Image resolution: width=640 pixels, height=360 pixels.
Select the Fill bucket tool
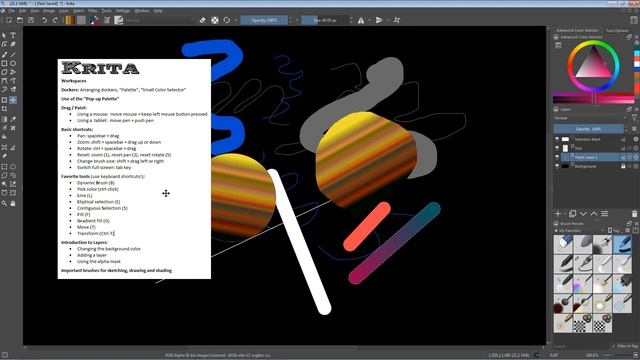coord(4,137)
